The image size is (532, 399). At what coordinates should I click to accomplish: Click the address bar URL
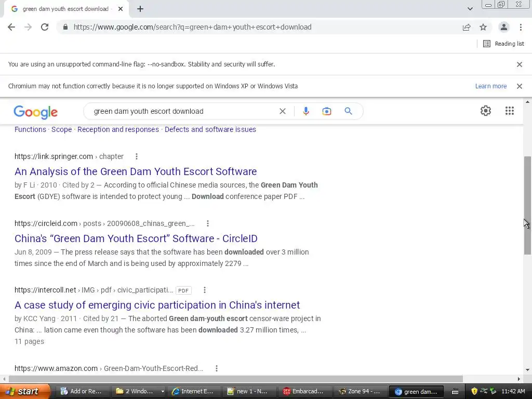point(192,27)
